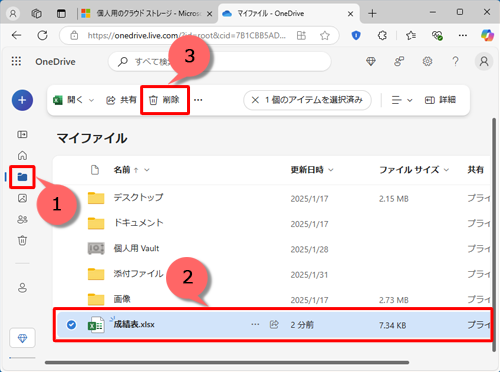This screenshot has width=500, height=372.
Task: Open the ドキュメント folder
Action: (138, 223)
